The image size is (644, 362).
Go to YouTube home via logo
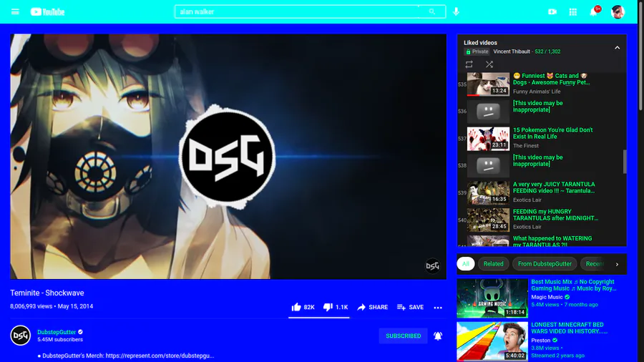48,12
